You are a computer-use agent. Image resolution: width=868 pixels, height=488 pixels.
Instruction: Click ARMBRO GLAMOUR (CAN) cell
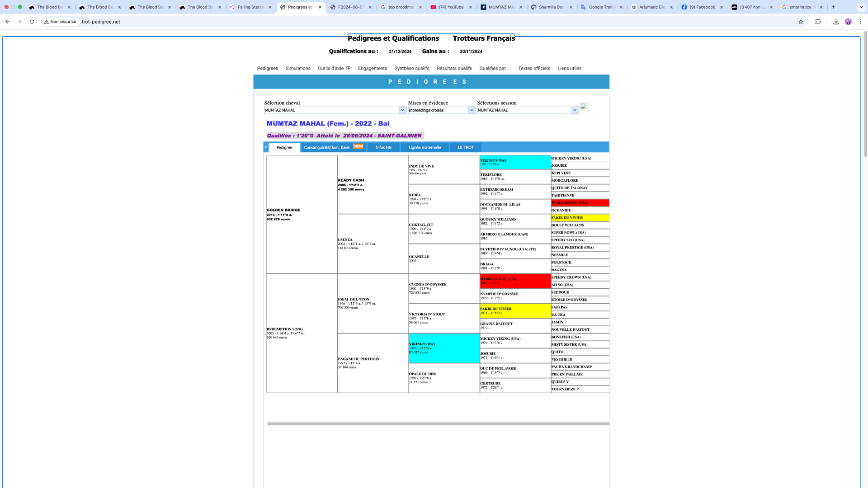(515, 236)
